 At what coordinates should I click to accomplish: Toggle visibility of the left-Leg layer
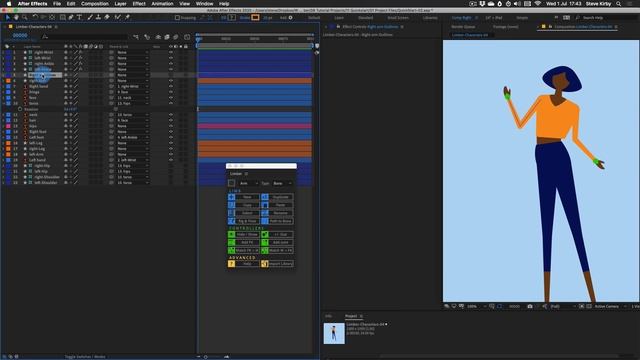tap(171, 143)
